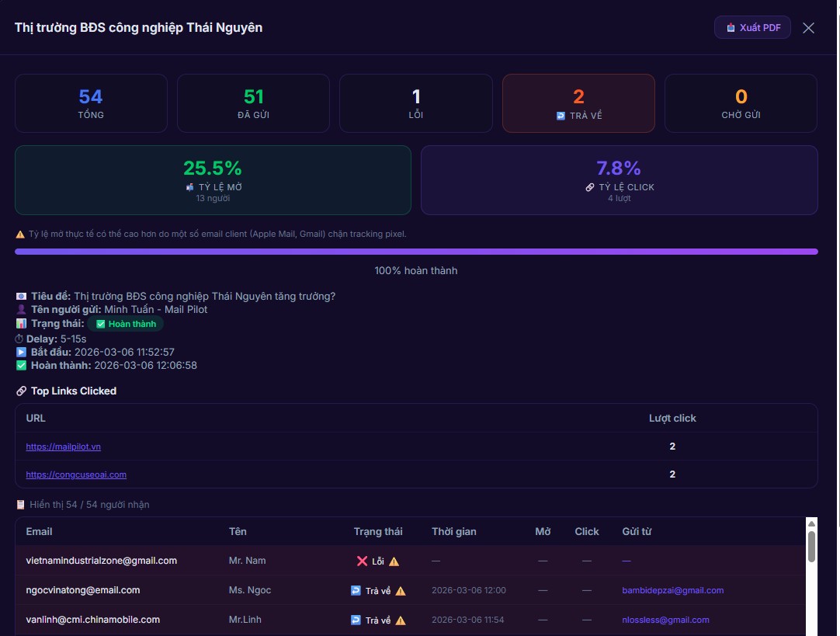Viewport: 840px width, 636px height.
Task: Click warning icon in Mr.Linh row
Action: tap(401, 620)
